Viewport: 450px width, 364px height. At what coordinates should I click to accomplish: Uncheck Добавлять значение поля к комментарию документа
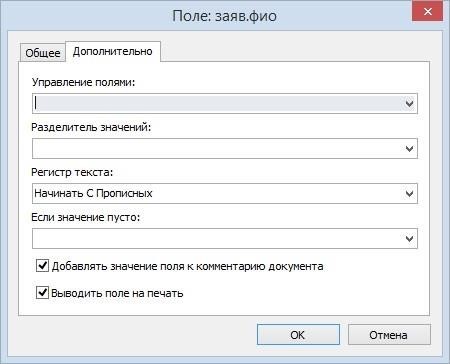tap(42, 266)
